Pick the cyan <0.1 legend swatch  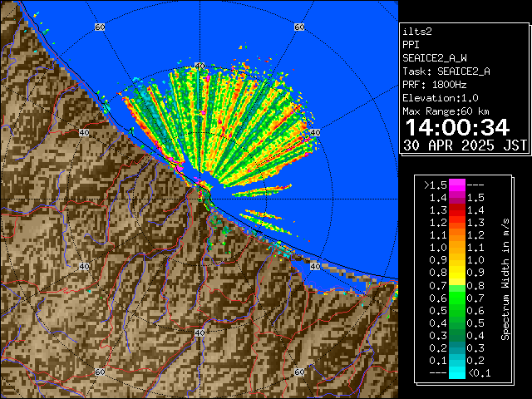(x=457, y=372)
